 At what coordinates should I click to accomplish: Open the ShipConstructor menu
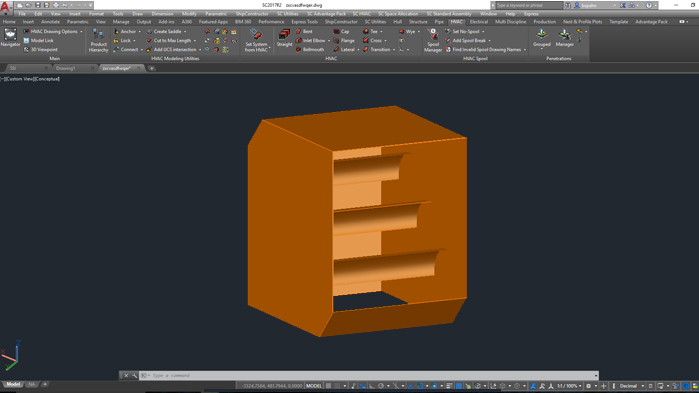click(252, 14)
